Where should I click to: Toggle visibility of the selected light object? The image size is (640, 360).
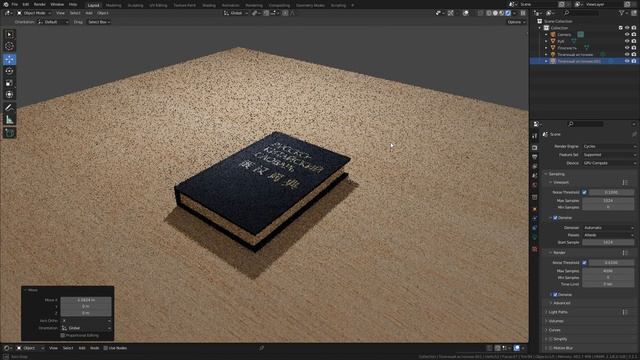[627, 61]
